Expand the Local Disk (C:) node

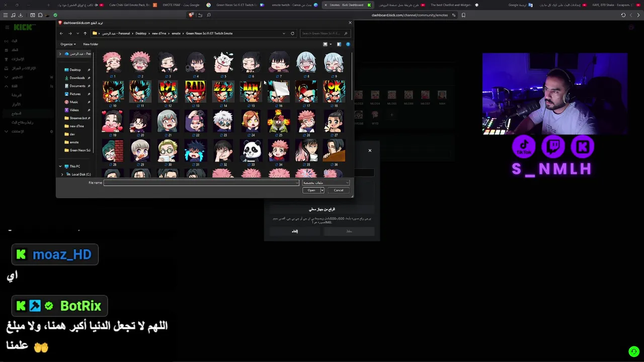(62, 174)
